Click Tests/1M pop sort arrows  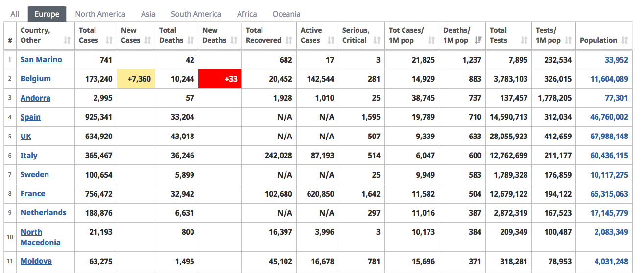tap(568, 40)
